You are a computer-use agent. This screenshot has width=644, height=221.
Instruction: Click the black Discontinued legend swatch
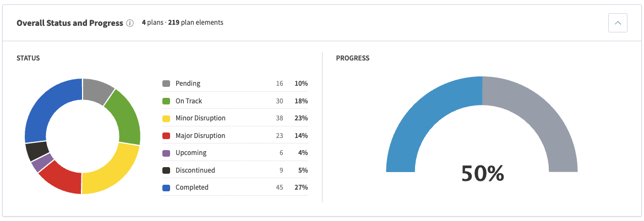[166, 170]
